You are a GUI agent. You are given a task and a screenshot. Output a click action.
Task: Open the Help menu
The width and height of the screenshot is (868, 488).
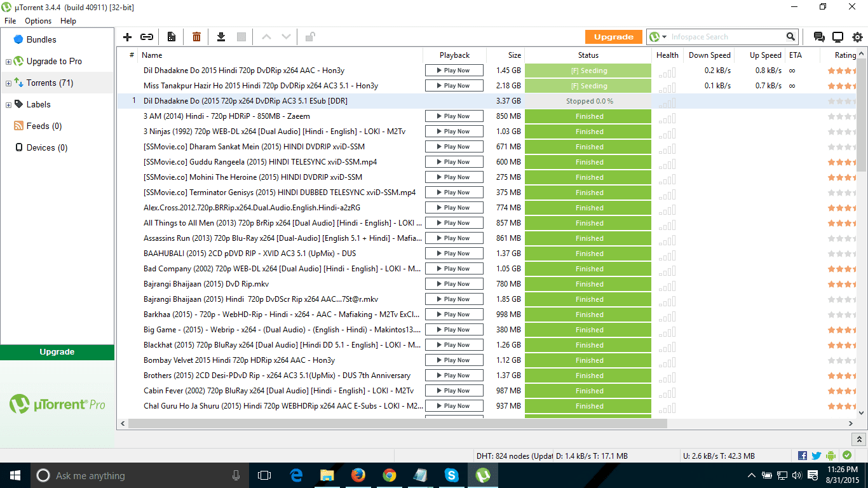tap(68, 21)
